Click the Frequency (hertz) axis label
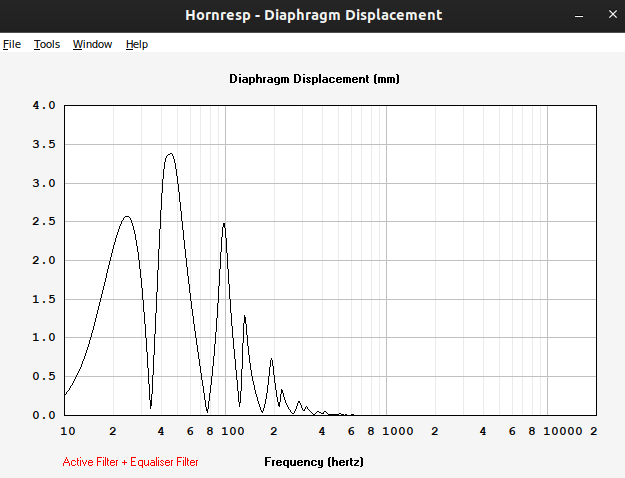Image resolution: width=625 pixels, height=478 pixels. (x=314, y=462)
